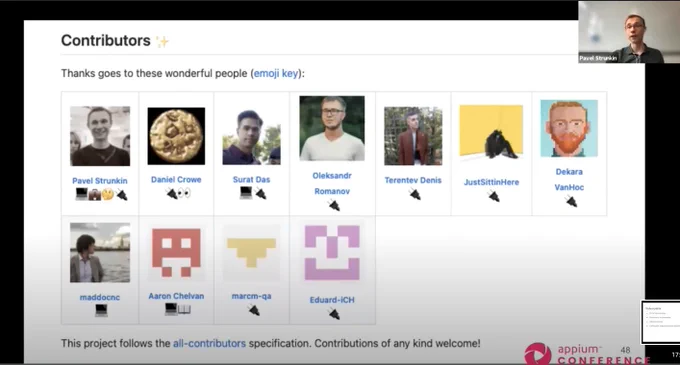This screenshot has height=365, width=680.
Task: Open Surat Das name link
Action: tap(252, 179)
